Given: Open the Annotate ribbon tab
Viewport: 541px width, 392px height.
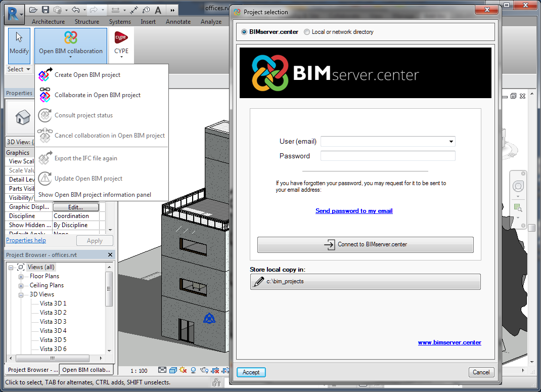Looking at the screenshot, I should point(178,22).
